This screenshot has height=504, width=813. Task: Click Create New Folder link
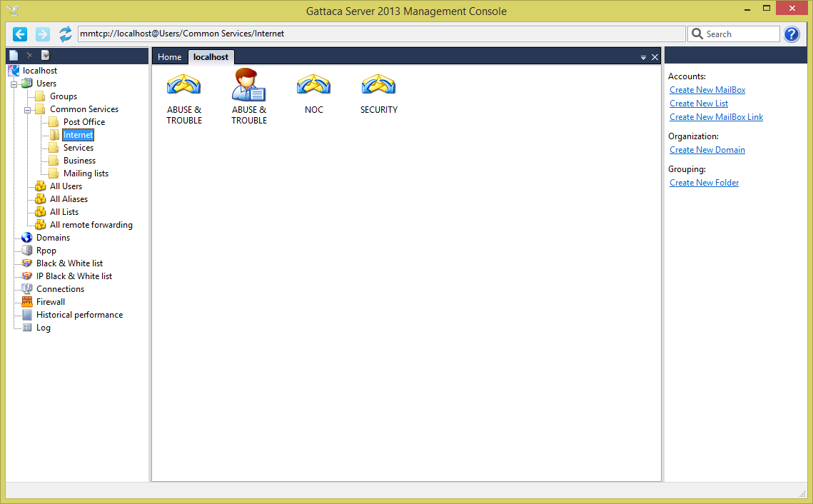coord(704,183)
